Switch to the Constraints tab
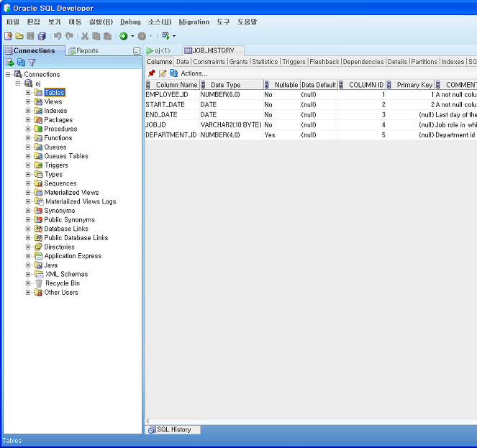This screenshot has height=448, width=477. pyautogui.click(x=209, y=62)
